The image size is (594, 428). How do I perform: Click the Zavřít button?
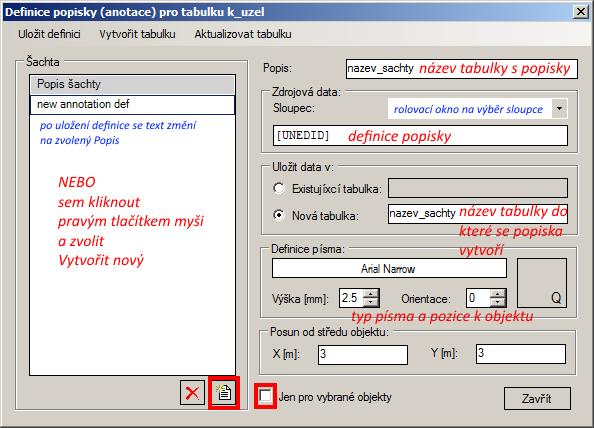(537, 398)
